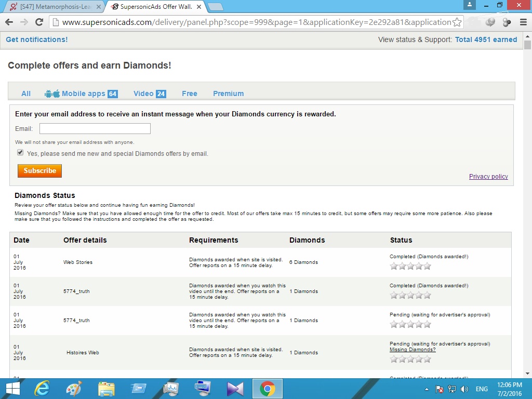Open the Chrome hamburger menu
Image resolution: width=532 pixels, height=399 pixels.
[522, 22]
